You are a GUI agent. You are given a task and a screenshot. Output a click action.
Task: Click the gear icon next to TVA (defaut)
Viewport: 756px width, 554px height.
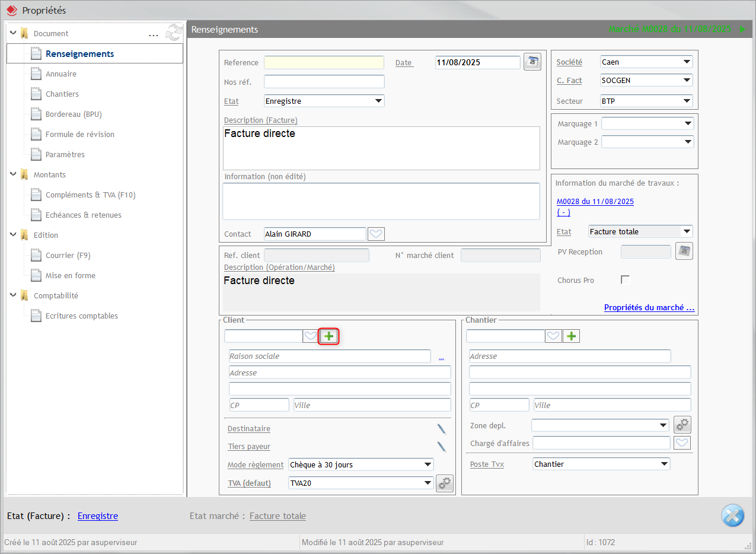point(445,483)
